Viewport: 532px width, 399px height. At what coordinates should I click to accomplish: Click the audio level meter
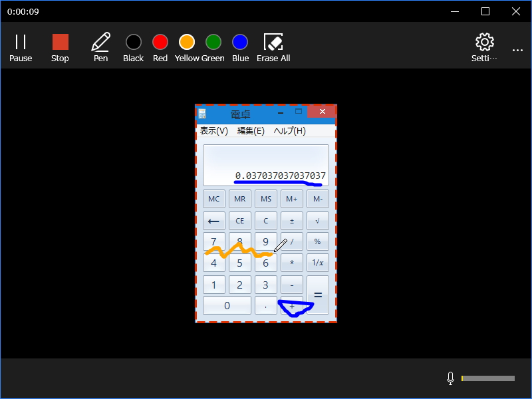click(x=487, y=378)
